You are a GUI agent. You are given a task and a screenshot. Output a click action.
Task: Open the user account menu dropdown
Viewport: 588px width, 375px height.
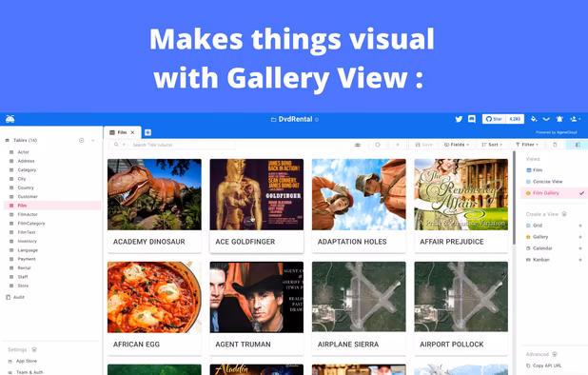tap(576, 119)
